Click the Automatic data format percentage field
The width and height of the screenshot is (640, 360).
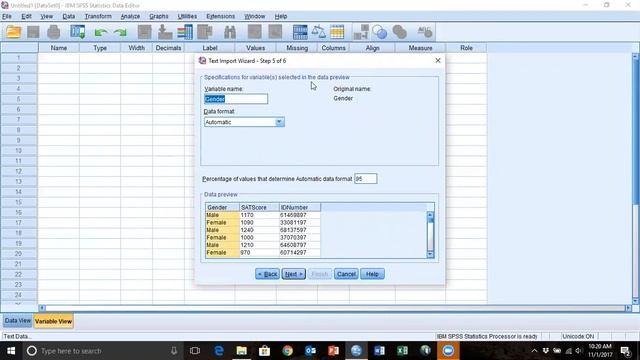pyautogui.click(x=365, y=179)
